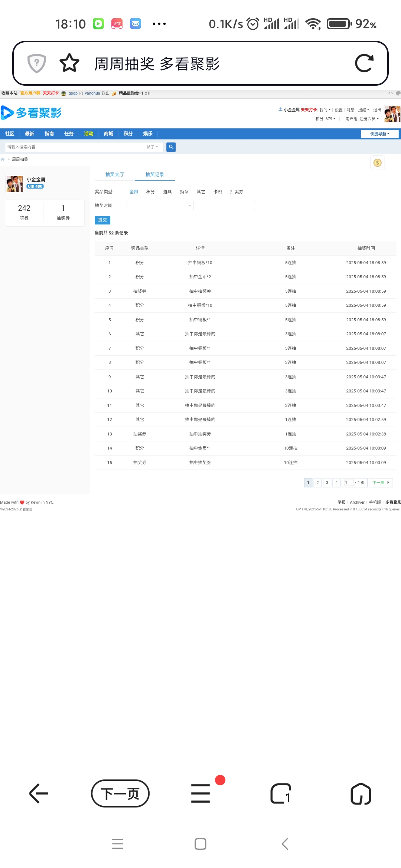This screenshot has width=401, height=868.
Task: Tap the browser security shield icon
Action: pyautogui.click(x=37, y=63)
